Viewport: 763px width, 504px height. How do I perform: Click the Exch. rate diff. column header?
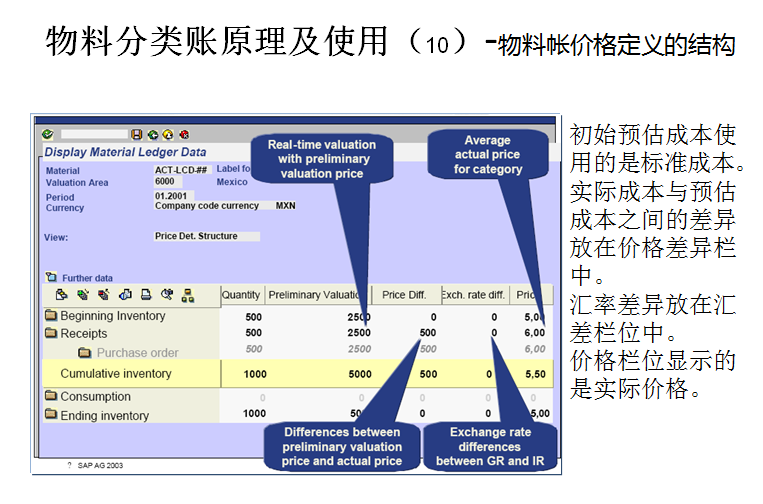[473, 295]
